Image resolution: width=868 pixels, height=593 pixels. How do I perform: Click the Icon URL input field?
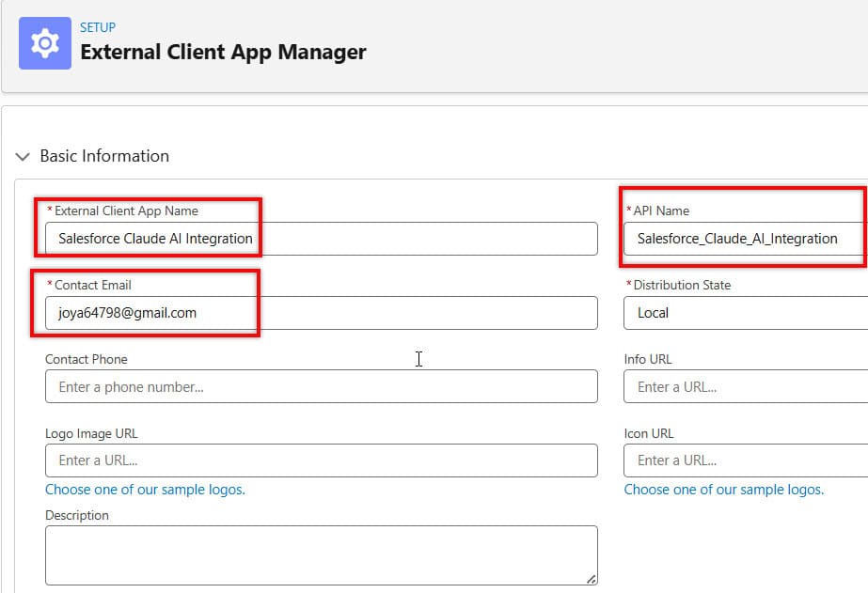[746, 460]
